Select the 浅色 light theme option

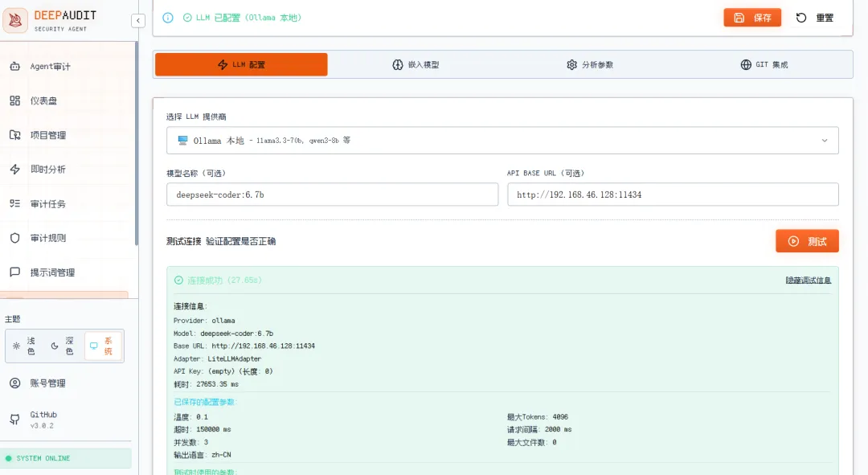[26, 346]
